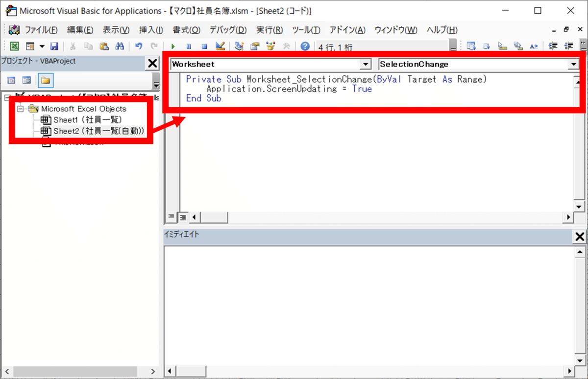Run the macro with green play icon
Viewport: 588px width, 379px height.
173,47
